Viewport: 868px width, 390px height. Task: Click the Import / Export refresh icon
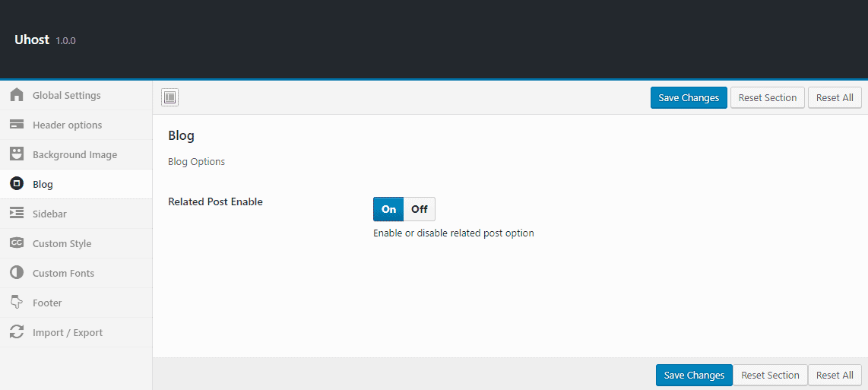[x=17, y=332]
